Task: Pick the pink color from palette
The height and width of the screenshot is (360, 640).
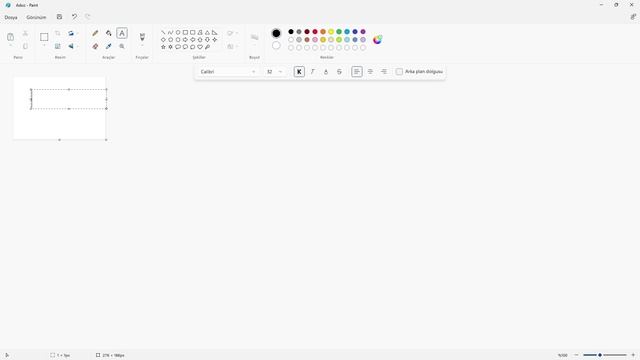Action: (315, 40)
